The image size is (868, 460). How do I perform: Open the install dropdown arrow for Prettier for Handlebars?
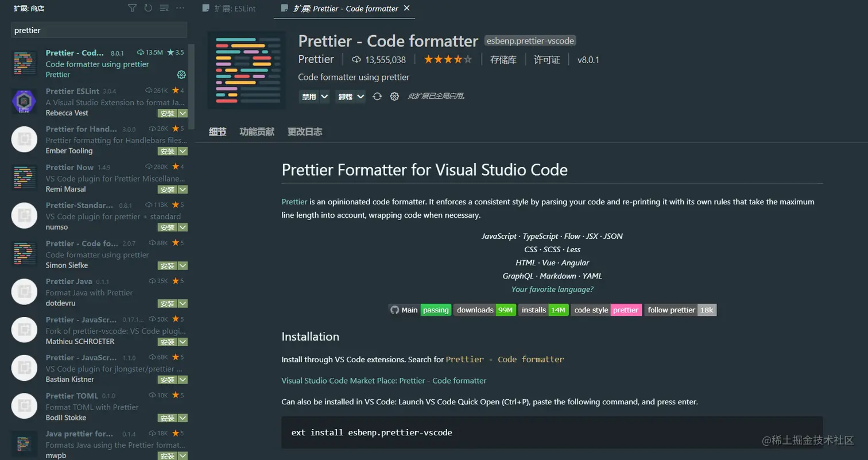pos(183,151)
